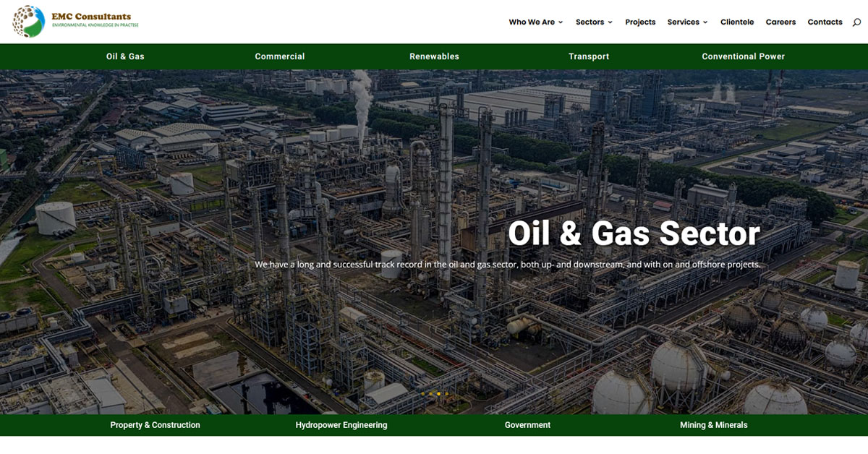Open the Mining & Minerals link
The width and height of the screenshot is (868, 454).
click(x=714, y=425)
